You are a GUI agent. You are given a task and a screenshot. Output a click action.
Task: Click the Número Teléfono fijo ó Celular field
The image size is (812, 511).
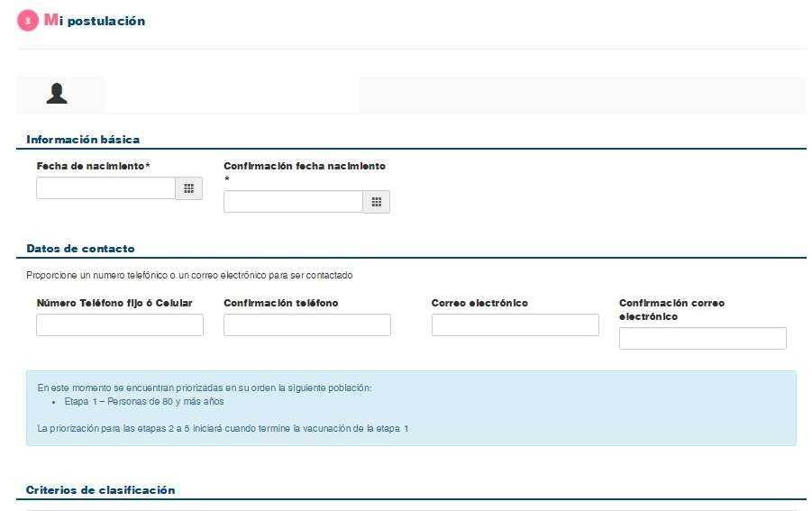click(120, 325)
